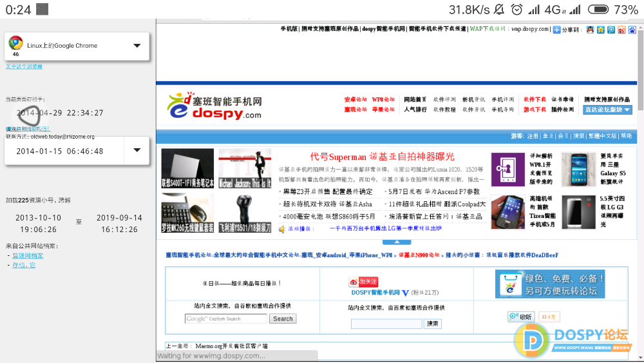Image resolution: width=644 pixels, height=363 pixels.
Task: Open 软件下载 nav link
Action: (x=535, y=99)
